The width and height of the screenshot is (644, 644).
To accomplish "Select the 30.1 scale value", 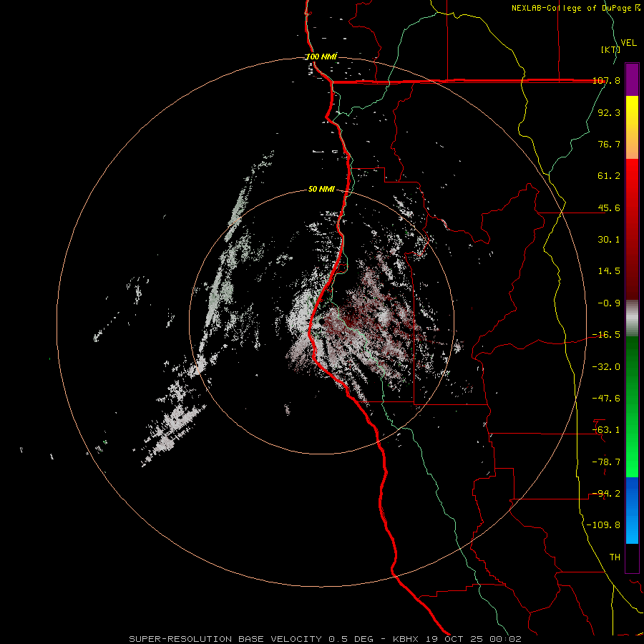I will (609, 240).
